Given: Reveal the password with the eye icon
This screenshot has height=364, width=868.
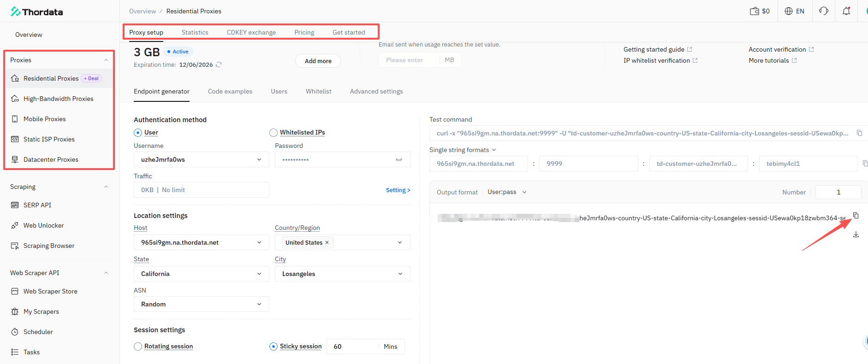Looking at the screenshot, I should [399, 159].
